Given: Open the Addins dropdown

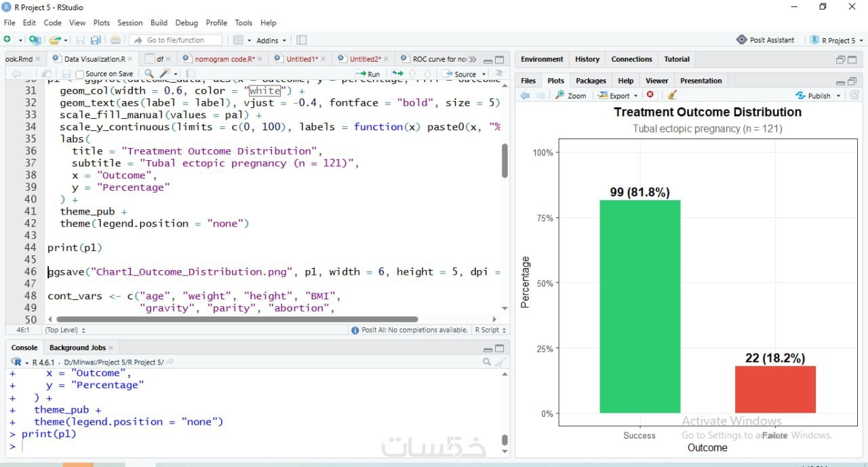Looking at the screenshot, I should (271, 40).
